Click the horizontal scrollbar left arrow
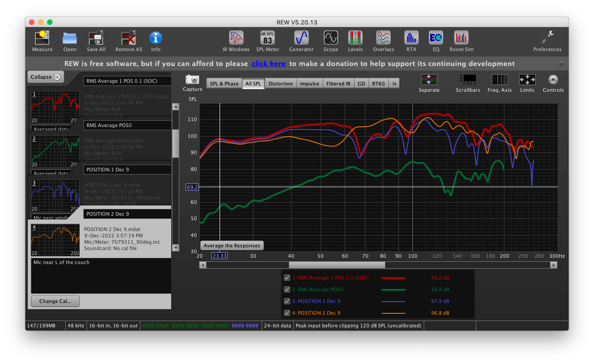The width and height of the screenshot is (594, 364). [x=203, y=265]
